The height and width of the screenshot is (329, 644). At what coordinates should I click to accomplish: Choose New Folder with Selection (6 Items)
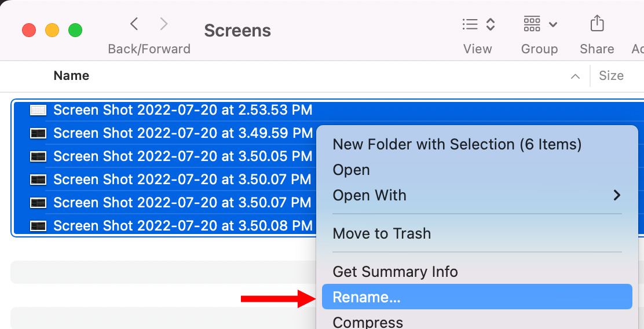click(x=457, y=144)
